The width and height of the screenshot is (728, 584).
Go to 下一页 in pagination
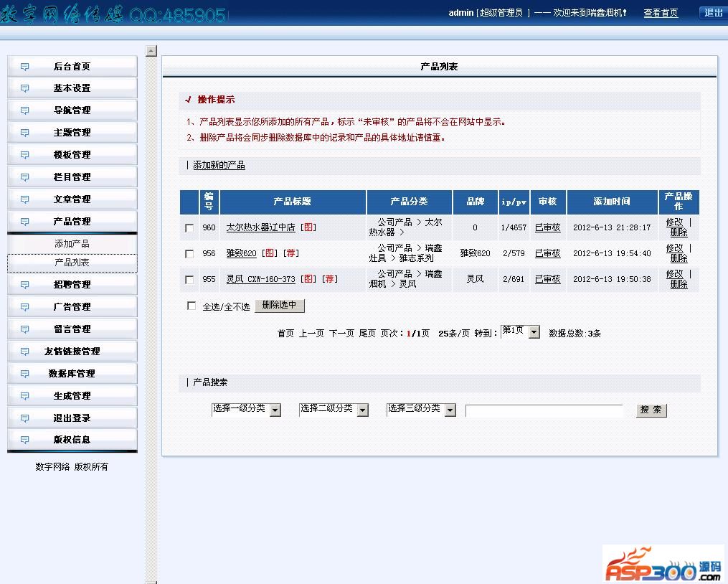pyautogui.click(x=341, y=334)
